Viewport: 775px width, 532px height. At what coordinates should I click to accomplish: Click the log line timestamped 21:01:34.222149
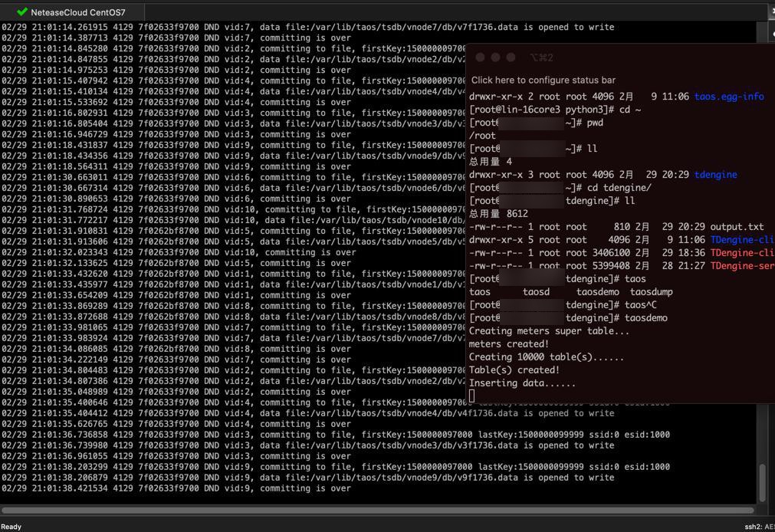tap(176, 360)
